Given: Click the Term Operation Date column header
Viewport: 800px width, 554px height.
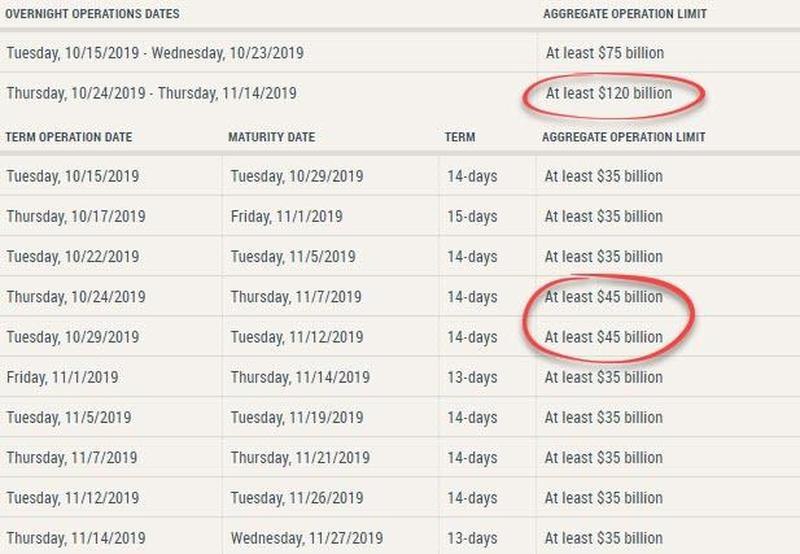Looking at the screenshot, I should 69,137.
